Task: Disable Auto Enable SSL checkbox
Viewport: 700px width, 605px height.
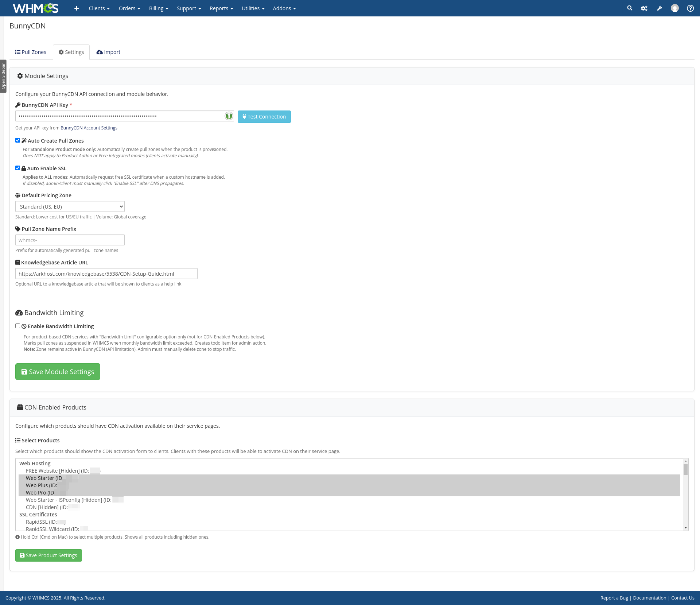Action: click(x=17, y=168)
